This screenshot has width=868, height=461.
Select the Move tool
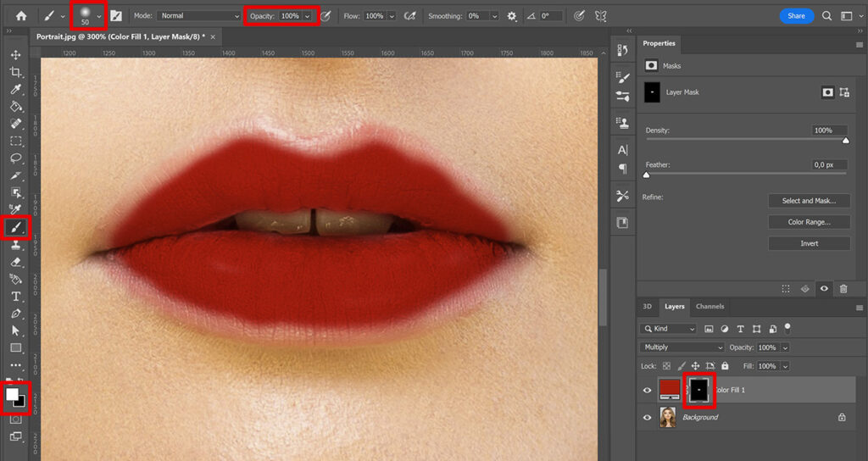click(x=15, y=54)
